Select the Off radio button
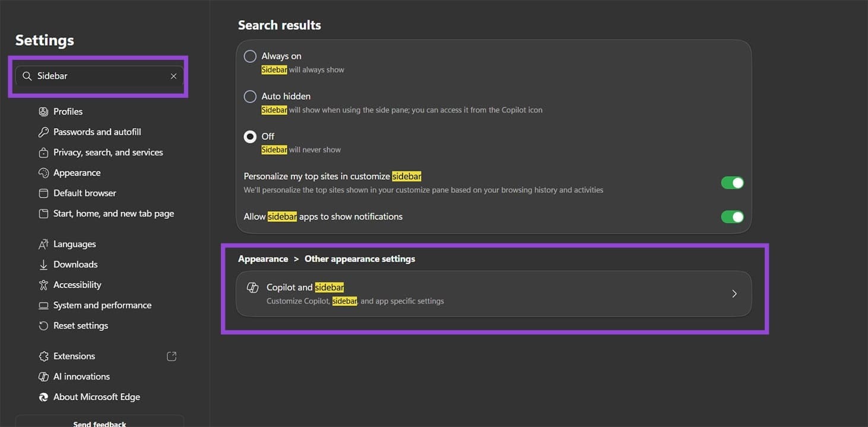The height and width of the screenshot is (427, 868). (x=250, y=136)
